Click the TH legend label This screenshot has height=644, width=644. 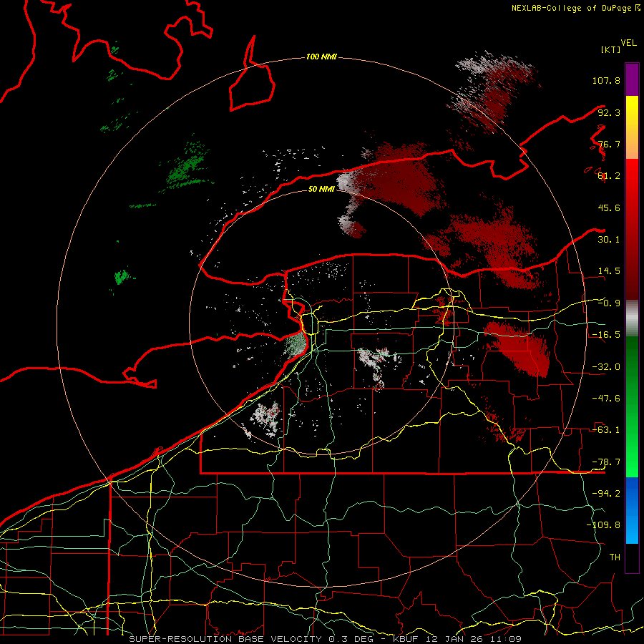coord(615,557)
